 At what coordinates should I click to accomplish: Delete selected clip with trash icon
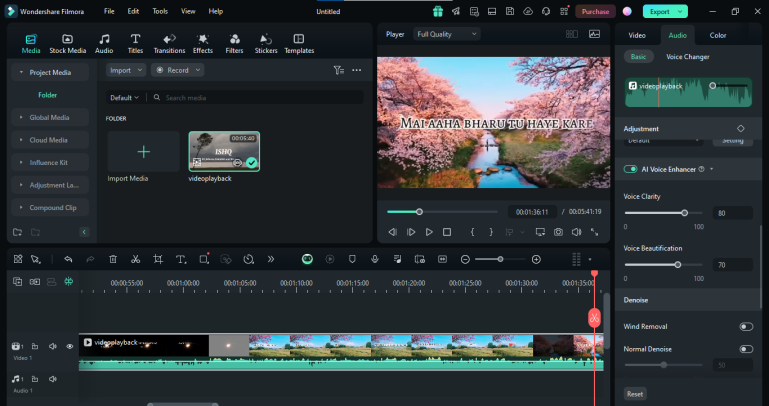[113, 259]
